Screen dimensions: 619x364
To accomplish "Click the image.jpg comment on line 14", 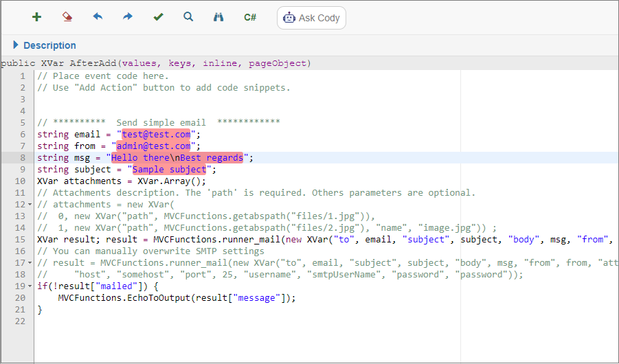I will pos(267,228).
